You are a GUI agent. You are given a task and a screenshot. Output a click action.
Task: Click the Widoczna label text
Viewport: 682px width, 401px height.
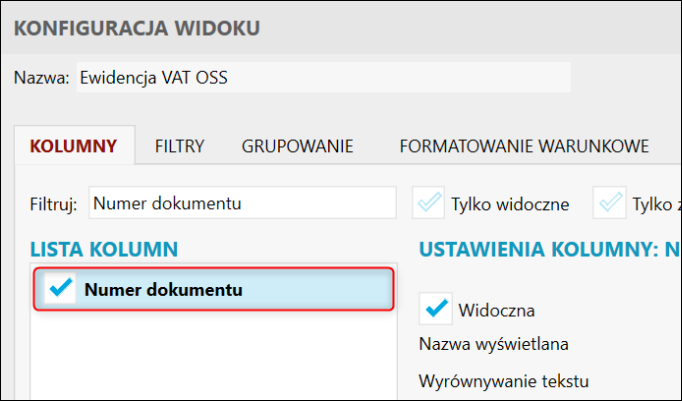coord(497,309)
